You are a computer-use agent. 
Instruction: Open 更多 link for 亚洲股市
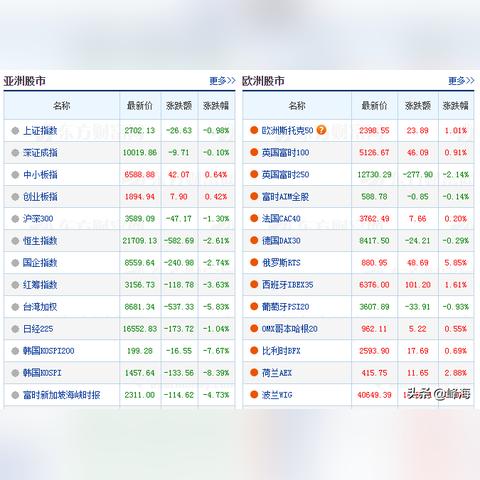coord(222,81)
